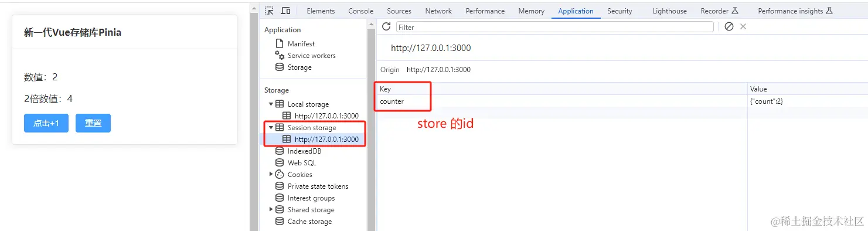Click the Cache storage icon
This screenshot has width=868, height=231.
(280, 222)
